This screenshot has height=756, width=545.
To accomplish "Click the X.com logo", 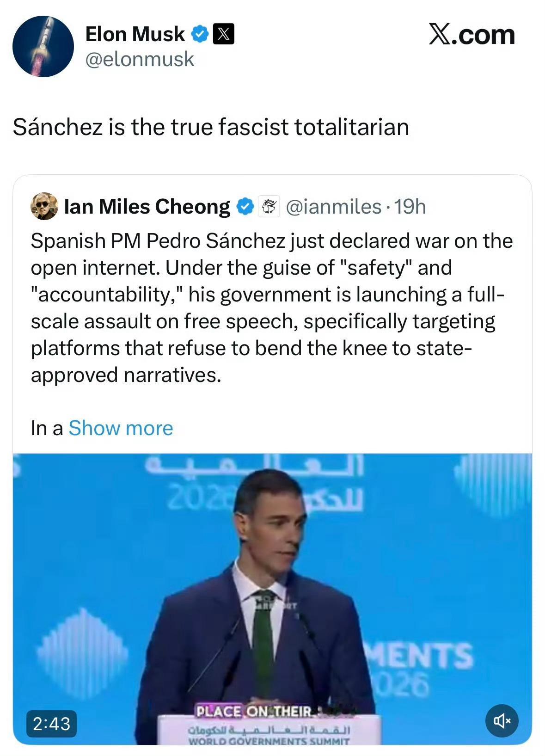I will pyautogui.click(x=472, y=35).
